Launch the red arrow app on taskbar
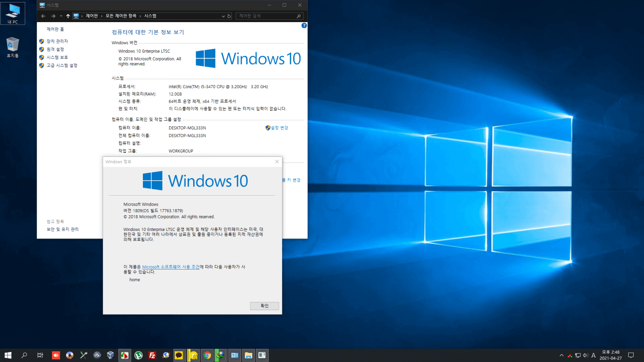This screenshot has width=644, height=362. coord(56,355)
